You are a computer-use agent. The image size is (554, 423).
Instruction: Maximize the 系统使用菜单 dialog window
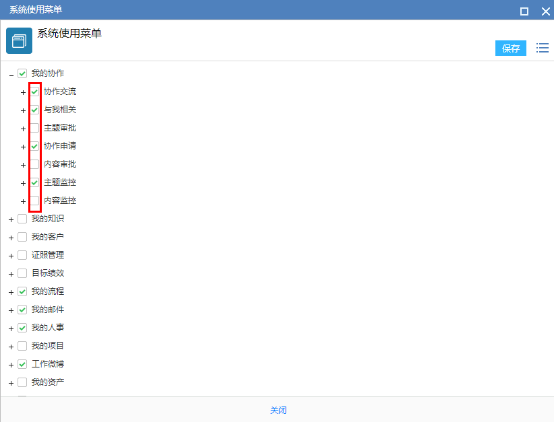(x=524, y=11)
